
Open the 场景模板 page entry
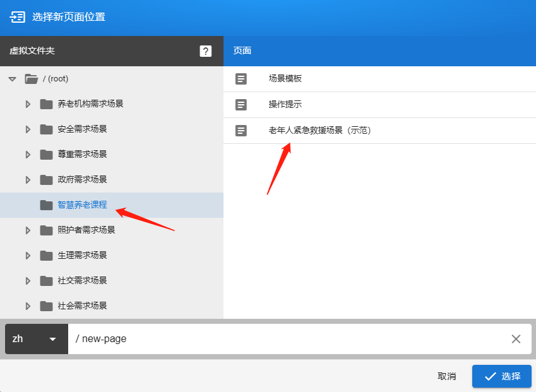pyautogui.click(x=285, y=79)
